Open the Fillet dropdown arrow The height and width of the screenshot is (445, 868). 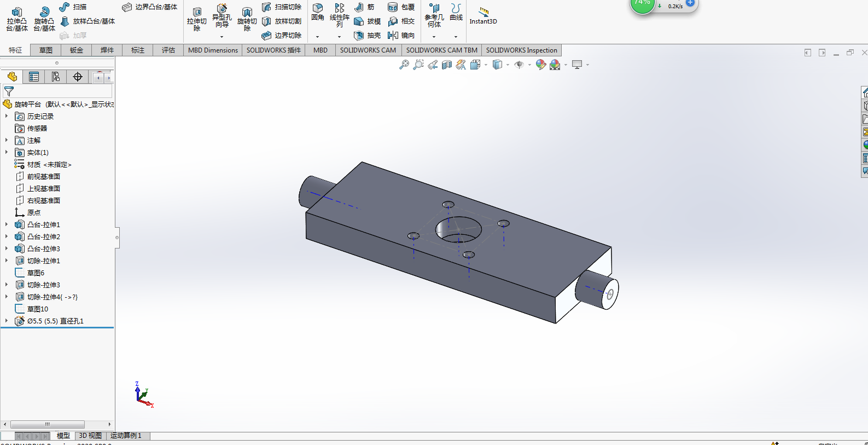[x=317, y=37]
